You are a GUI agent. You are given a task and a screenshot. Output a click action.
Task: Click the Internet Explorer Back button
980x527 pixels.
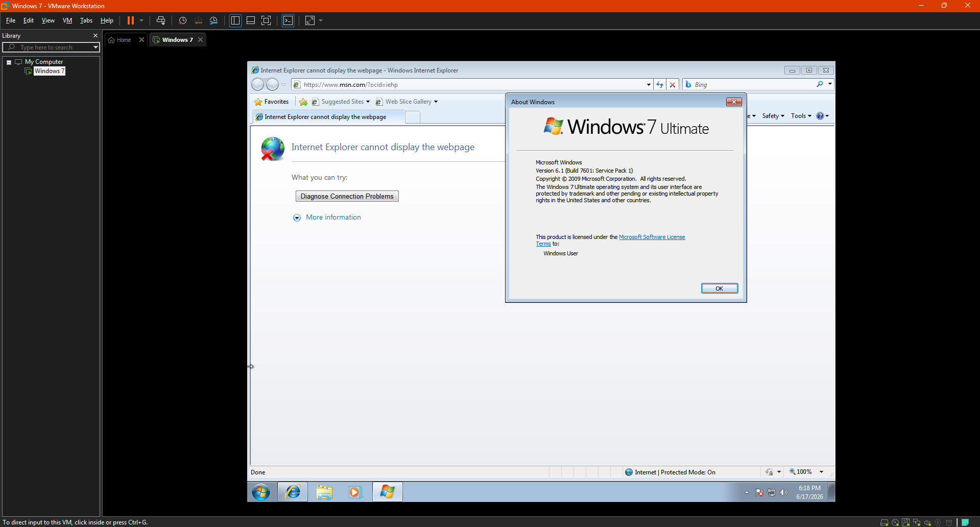pos(258,84)
